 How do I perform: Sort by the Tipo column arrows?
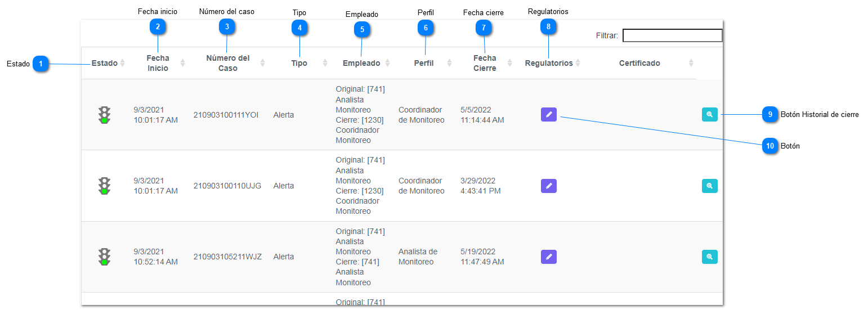click(325, 63)
